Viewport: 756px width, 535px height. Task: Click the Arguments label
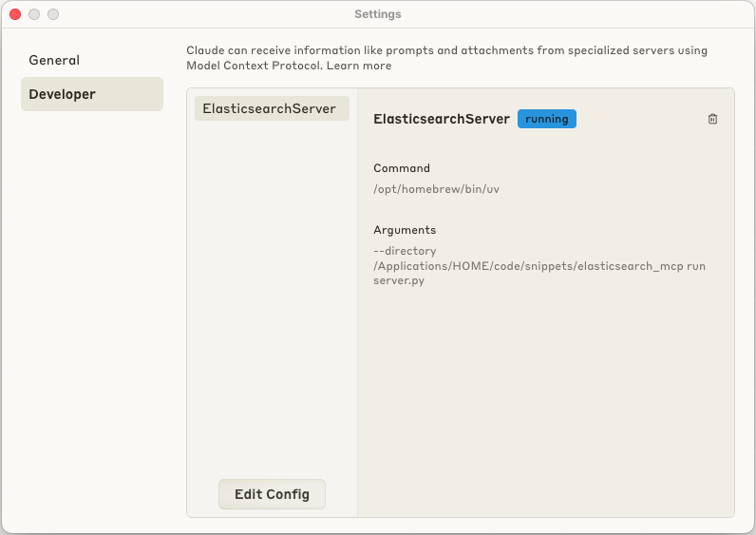(x=405, y=230)
